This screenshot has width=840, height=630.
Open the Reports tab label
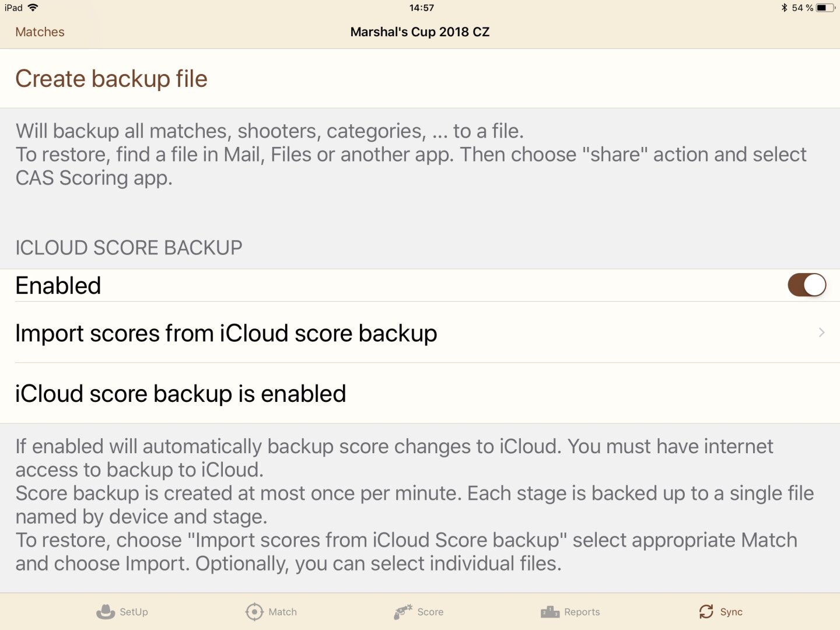[582, 612]
